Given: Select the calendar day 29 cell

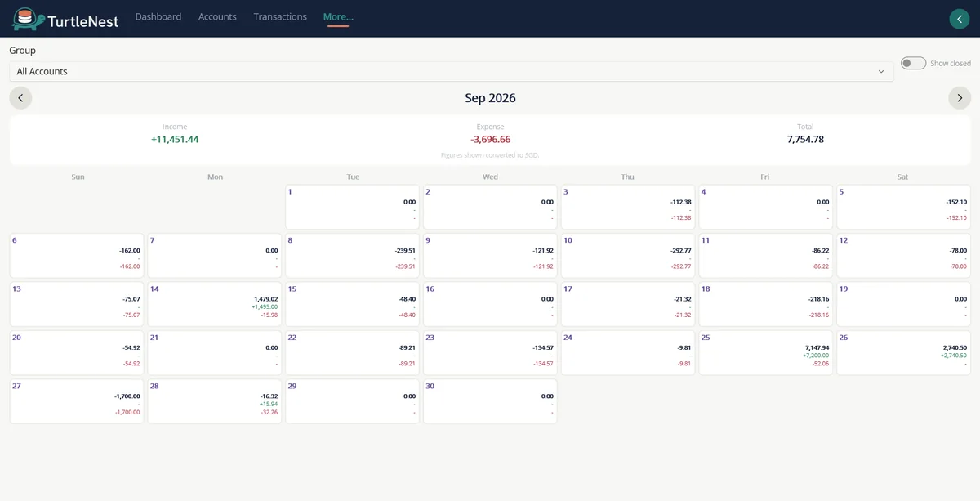Looking at the screenshot, I should (x=352, y=401).
